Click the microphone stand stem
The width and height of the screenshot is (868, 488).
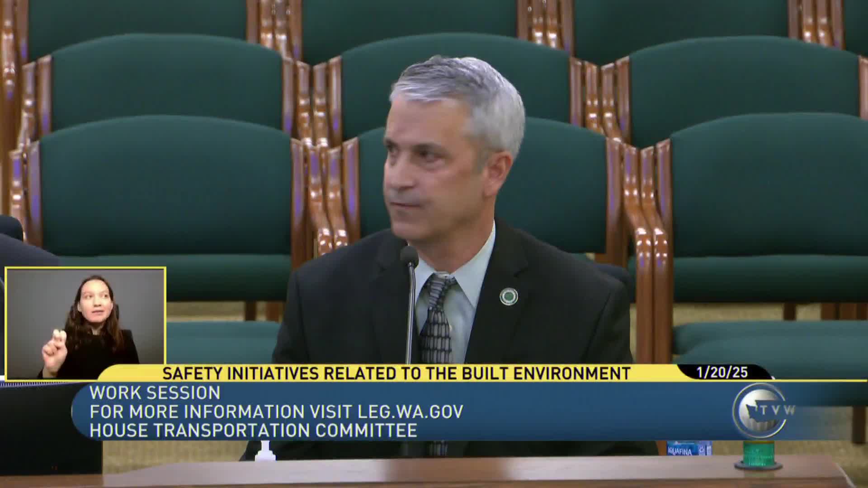pos(411,316)
